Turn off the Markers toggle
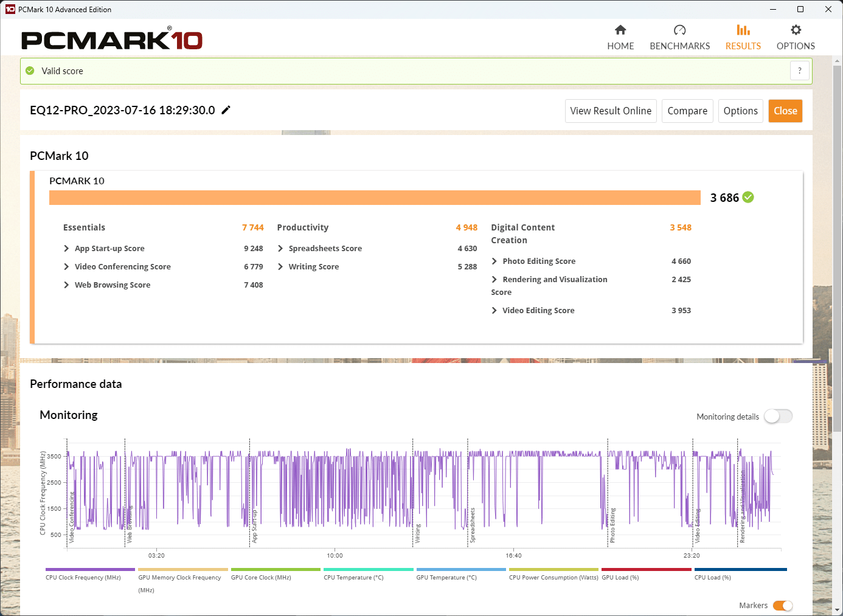843x616 pixels. point(782,606)
